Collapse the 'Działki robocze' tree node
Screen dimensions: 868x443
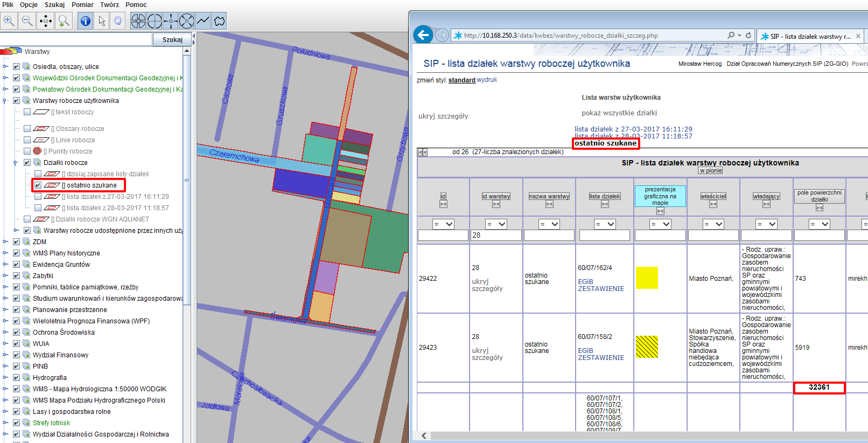click(16, 163)
